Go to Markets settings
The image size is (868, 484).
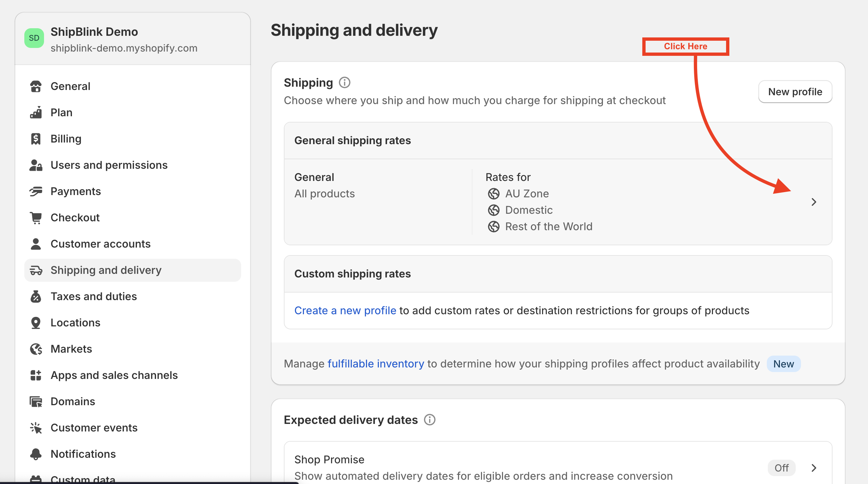pyautogui.click(x=132, y=349)
